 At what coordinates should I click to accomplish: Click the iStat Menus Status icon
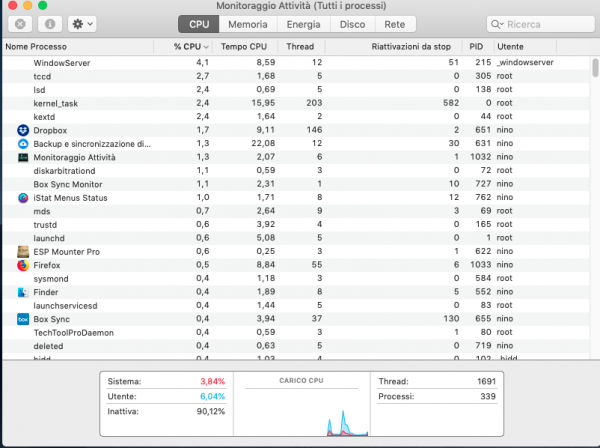coord(23,198)
